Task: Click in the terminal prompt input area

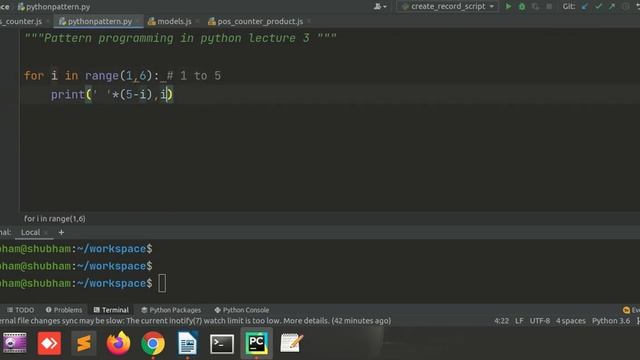Action: [162, 283]
